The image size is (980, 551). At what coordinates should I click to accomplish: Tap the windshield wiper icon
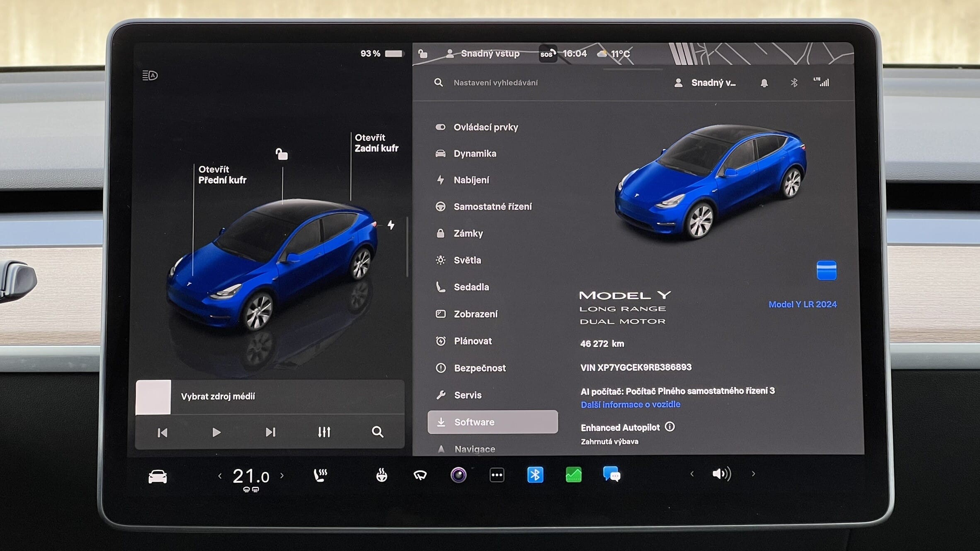[420, 475]
